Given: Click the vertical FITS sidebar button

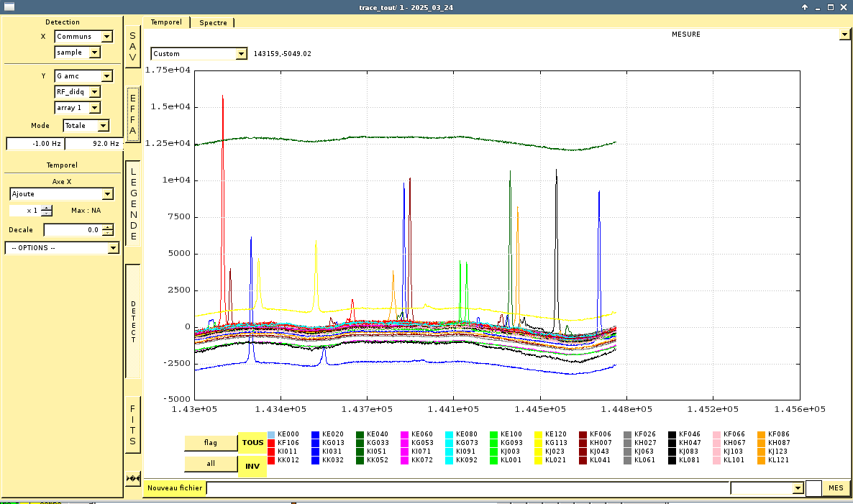Looking at the screenshot, I should (133, 425).
